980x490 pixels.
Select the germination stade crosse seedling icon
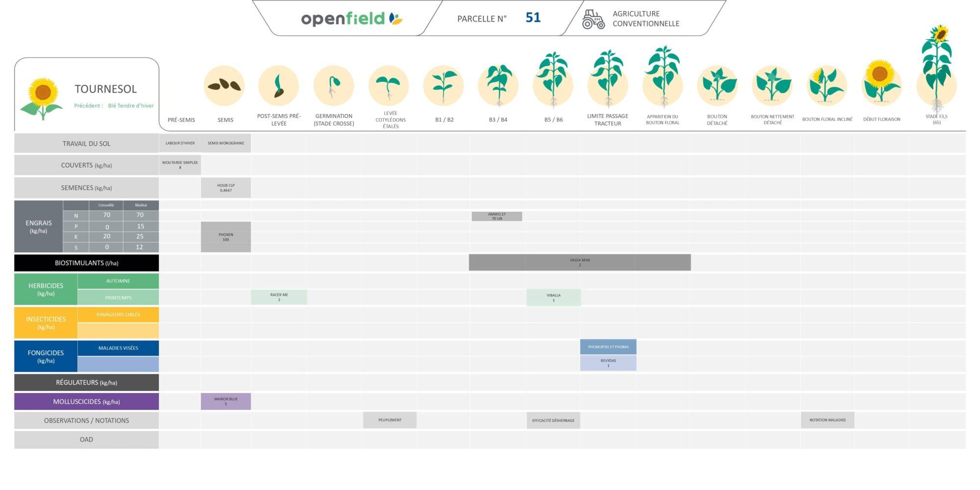click(x=334, y=86)
